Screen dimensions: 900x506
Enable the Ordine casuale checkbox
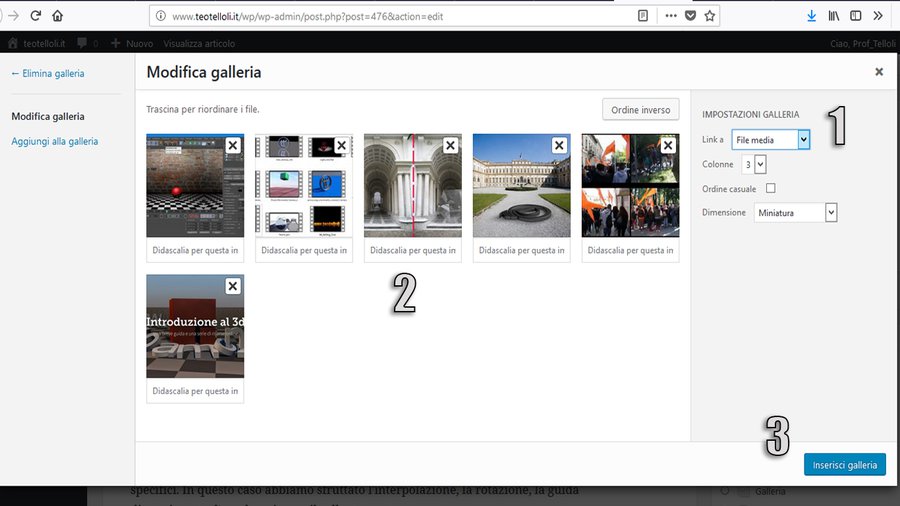click(x=770, y=188)
